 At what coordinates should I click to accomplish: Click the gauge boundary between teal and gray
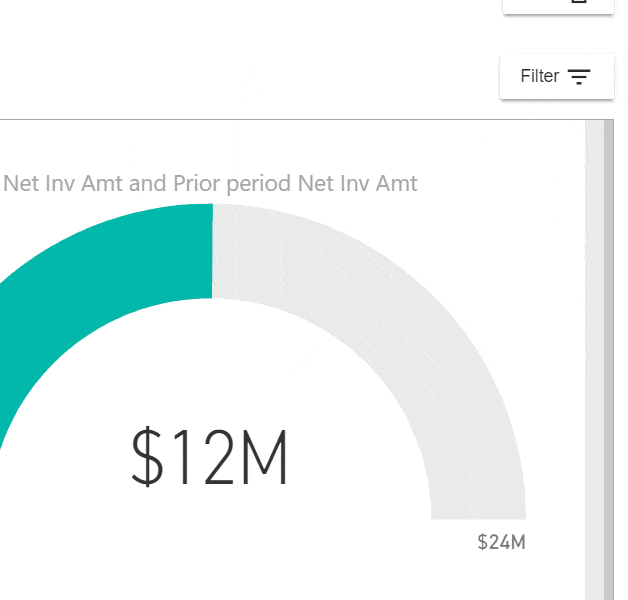213,251
